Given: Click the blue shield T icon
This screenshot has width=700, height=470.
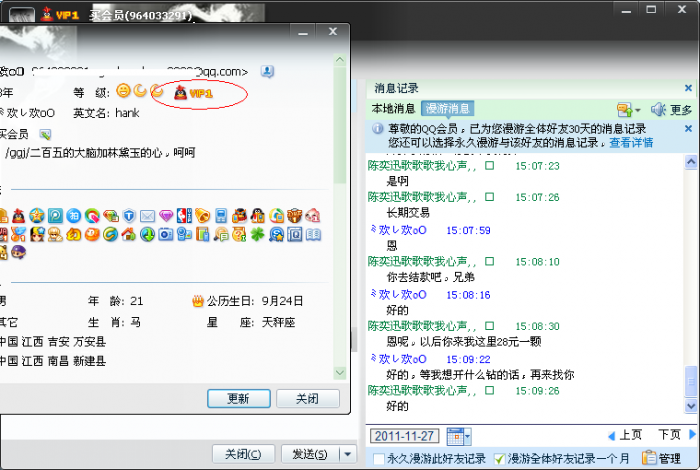Looking at the screenshot, I should [x=129, y=216].
